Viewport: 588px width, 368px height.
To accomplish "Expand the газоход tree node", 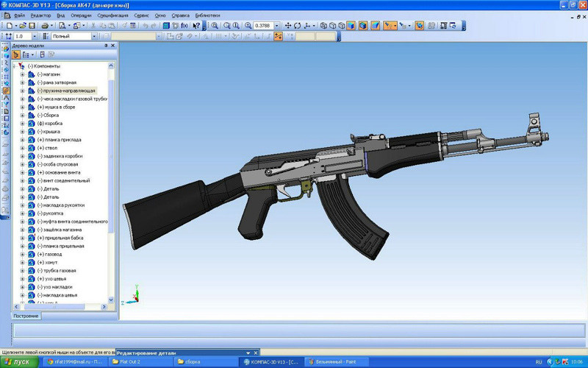I will click(22, 254).
